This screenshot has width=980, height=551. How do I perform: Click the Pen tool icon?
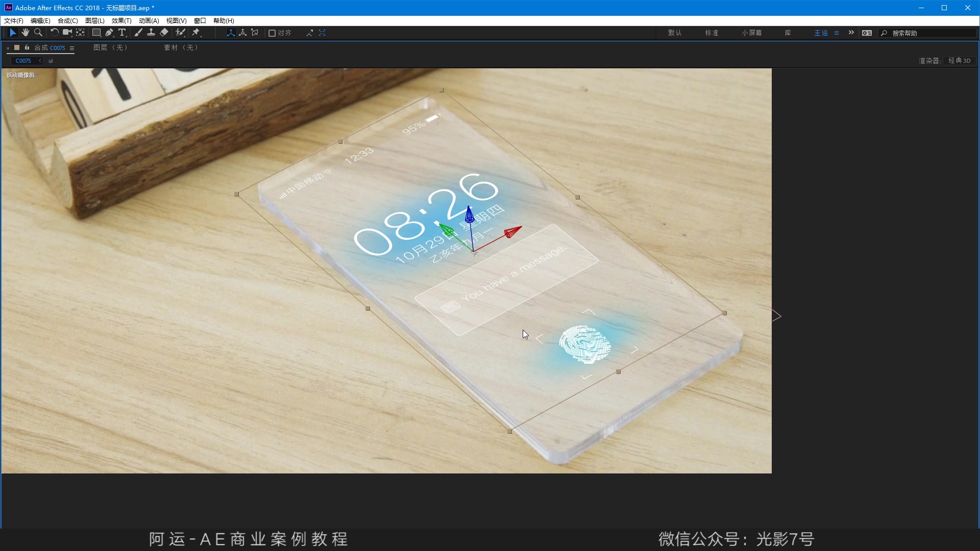pyautogui.click(x=110, y=32)
